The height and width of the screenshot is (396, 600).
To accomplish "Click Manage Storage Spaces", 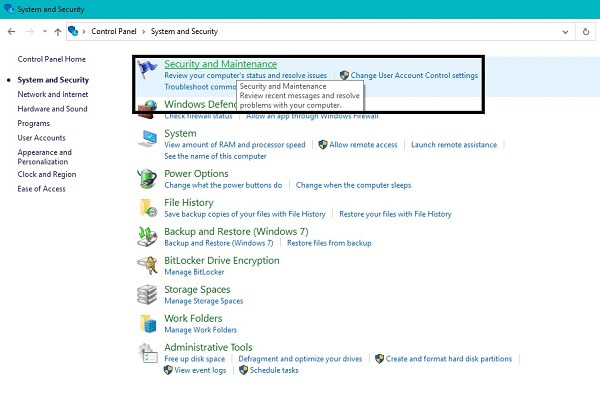I will tap(204, 301).
